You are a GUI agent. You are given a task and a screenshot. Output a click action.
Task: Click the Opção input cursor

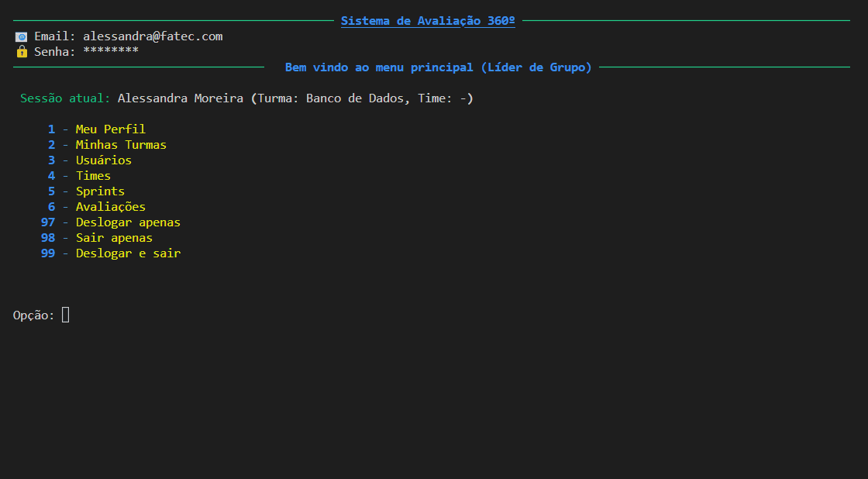point(65,315)
